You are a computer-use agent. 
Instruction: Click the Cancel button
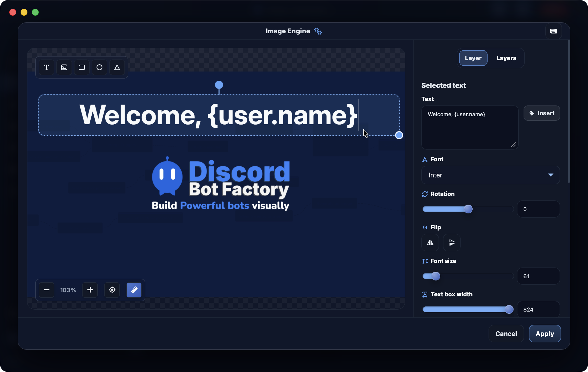(506, 334)
